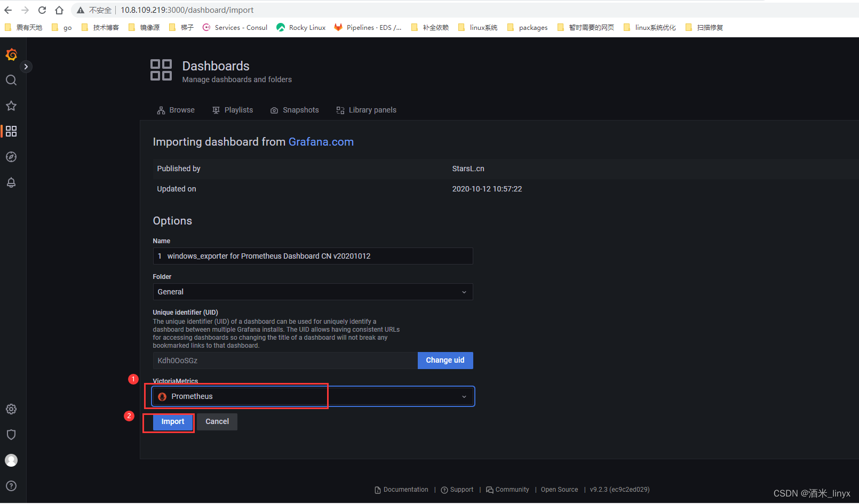Image resolution: width=859 pixels, height=504 pixels.
Task: Click the browser Home icon
Action: [x=59, y=10]
